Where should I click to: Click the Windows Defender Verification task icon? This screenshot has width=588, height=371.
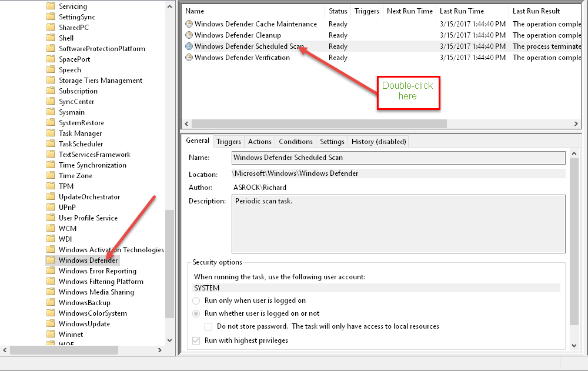click(189, 58)
